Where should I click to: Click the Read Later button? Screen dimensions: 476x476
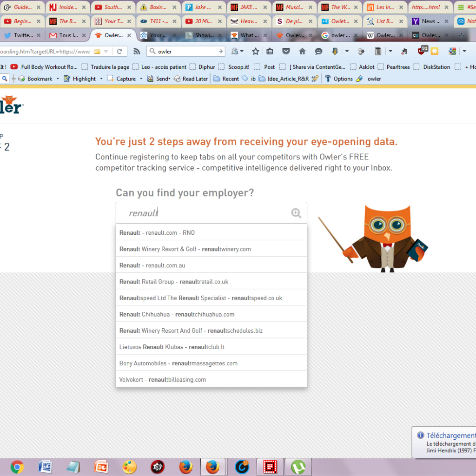point(191,79)
